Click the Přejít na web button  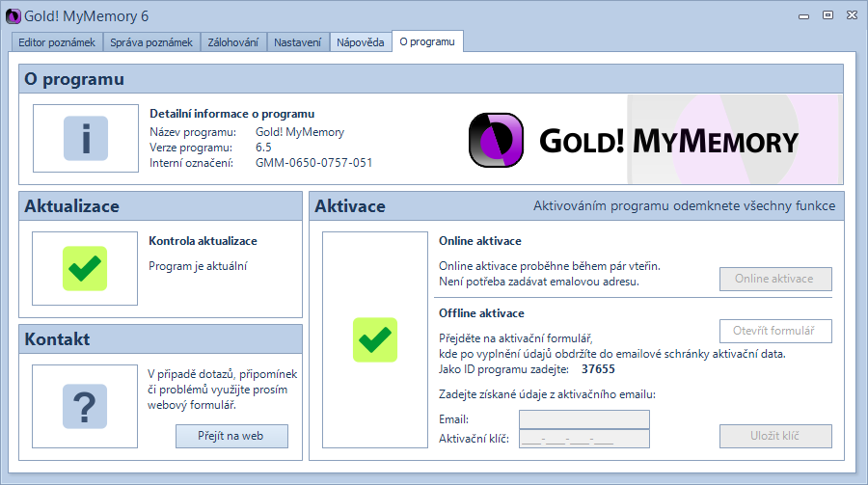coord(231,436)
